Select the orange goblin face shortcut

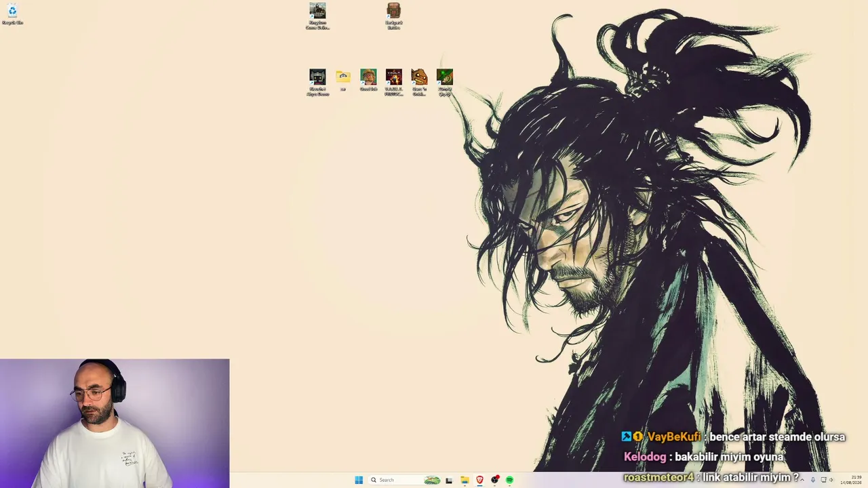click(x=419, y=82)
